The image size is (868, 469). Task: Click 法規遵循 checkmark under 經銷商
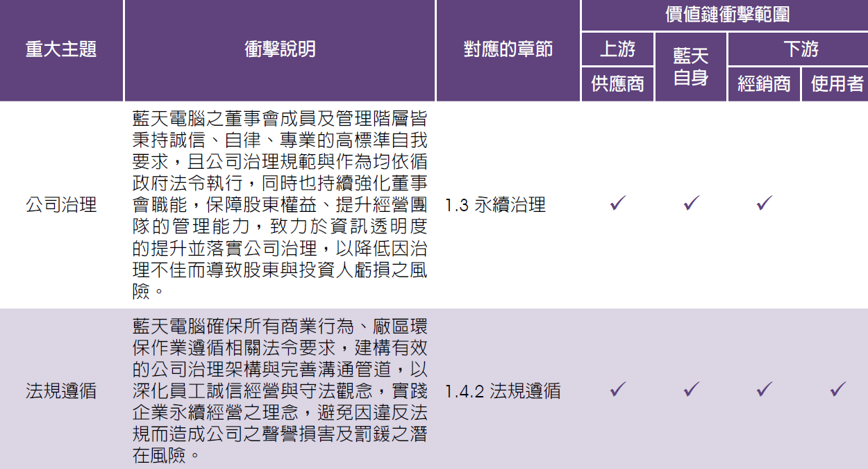[x=765, y=389]
